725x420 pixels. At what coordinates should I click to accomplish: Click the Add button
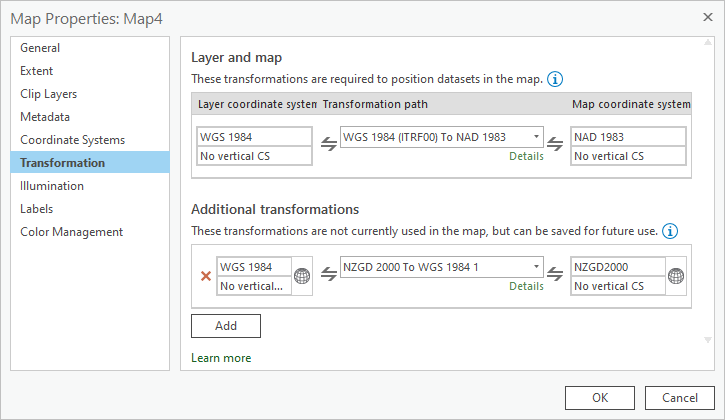226,326
